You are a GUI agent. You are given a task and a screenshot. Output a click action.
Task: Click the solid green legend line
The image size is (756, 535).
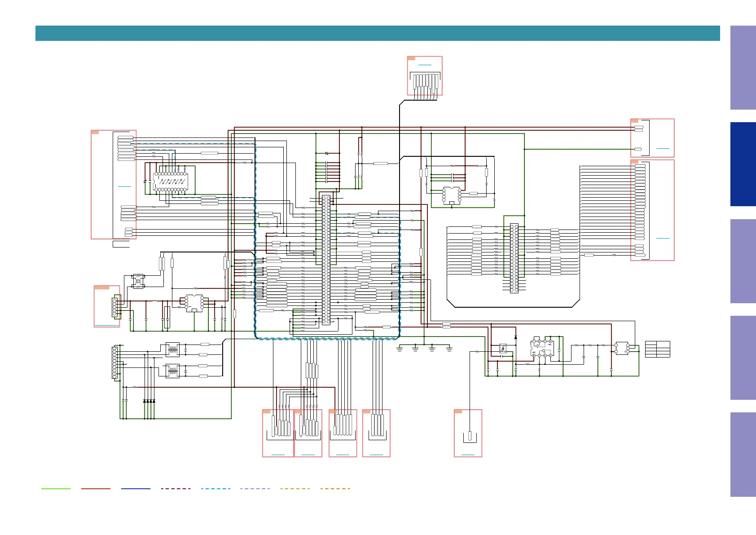(x=56, y=489)
